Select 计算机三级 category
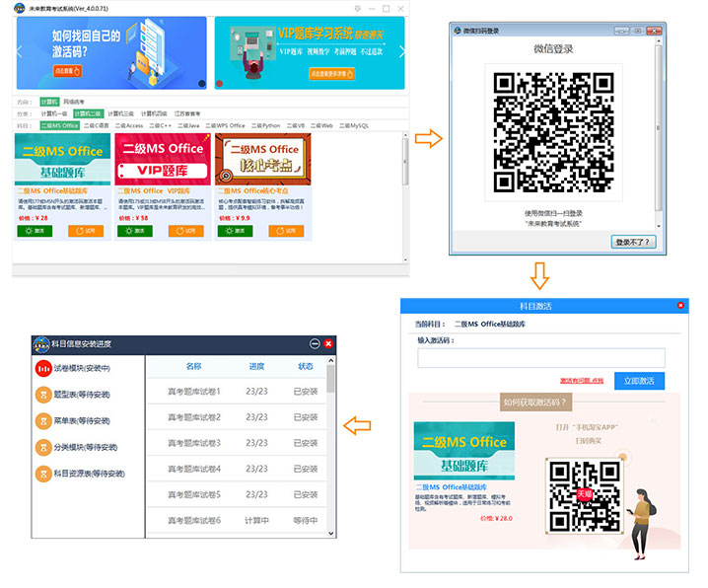 point(121,113)
